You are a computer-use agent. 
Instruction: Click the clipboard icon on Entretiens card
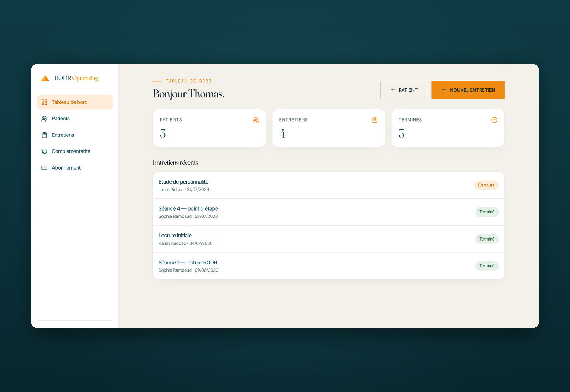coord(375,120)
